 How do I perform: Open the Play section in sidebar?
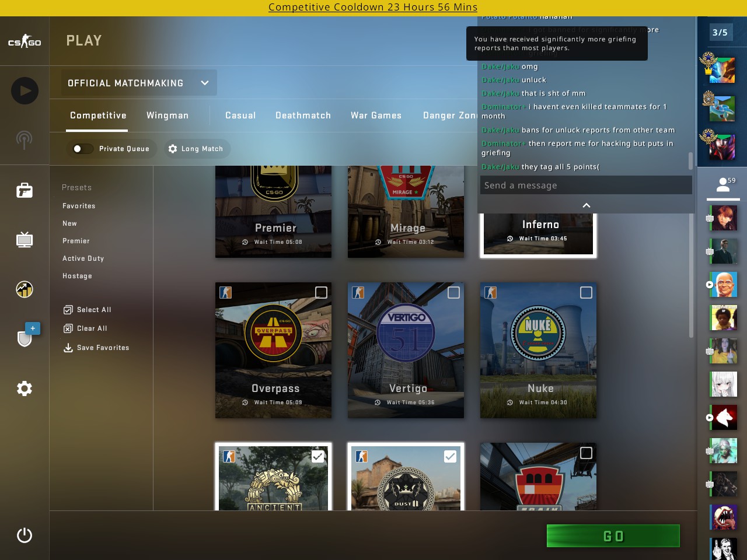click(25, 90)
